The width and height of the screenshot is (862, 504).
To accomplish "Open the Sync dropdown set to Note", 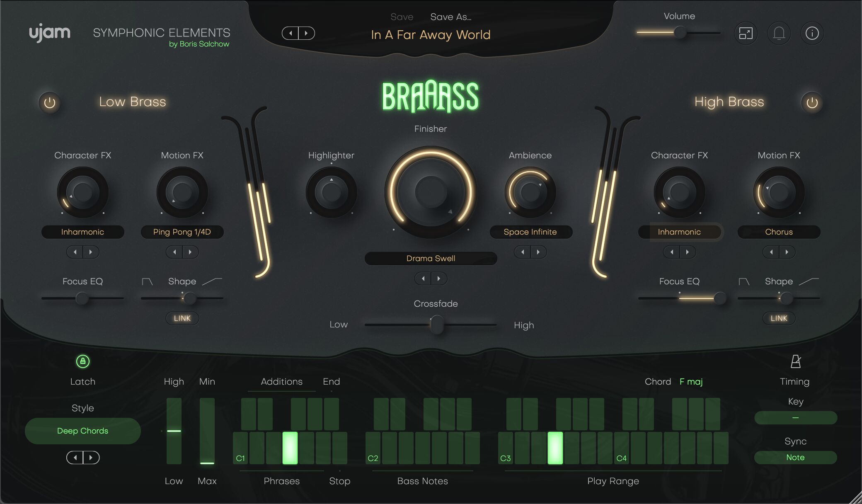I will [x=796, y=457].
